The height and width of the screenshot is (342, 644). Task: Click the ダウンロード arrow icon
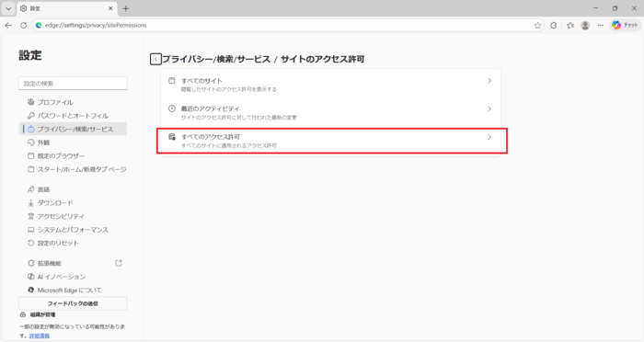30,203
